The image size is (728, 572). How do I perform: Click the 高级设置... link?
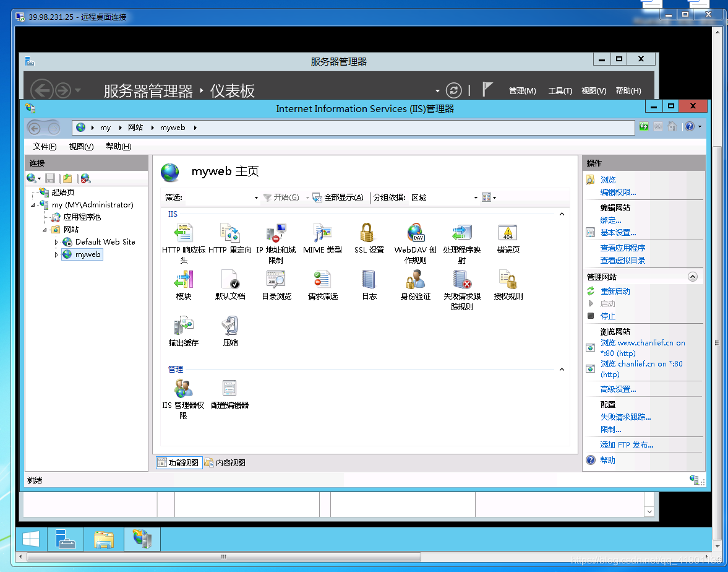[618, 389]
